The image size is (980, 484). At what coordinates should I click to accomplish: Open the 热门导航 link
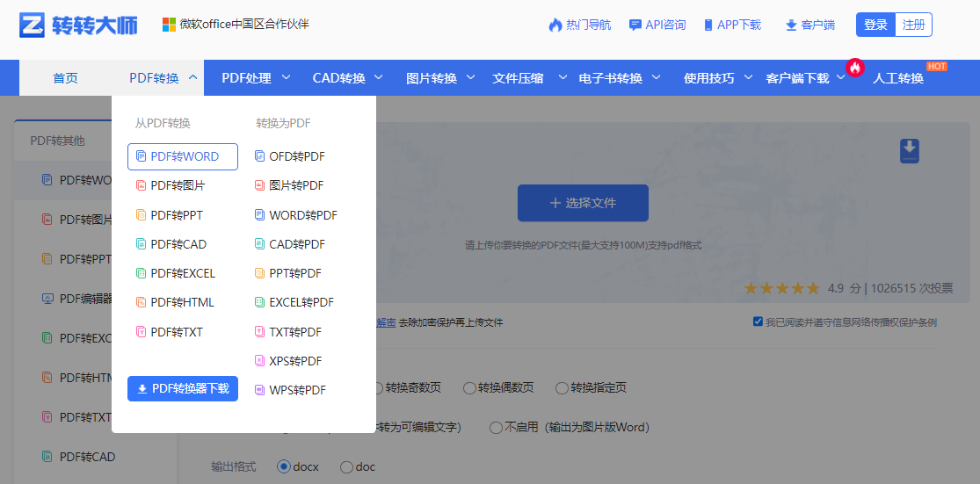[580, 25]
